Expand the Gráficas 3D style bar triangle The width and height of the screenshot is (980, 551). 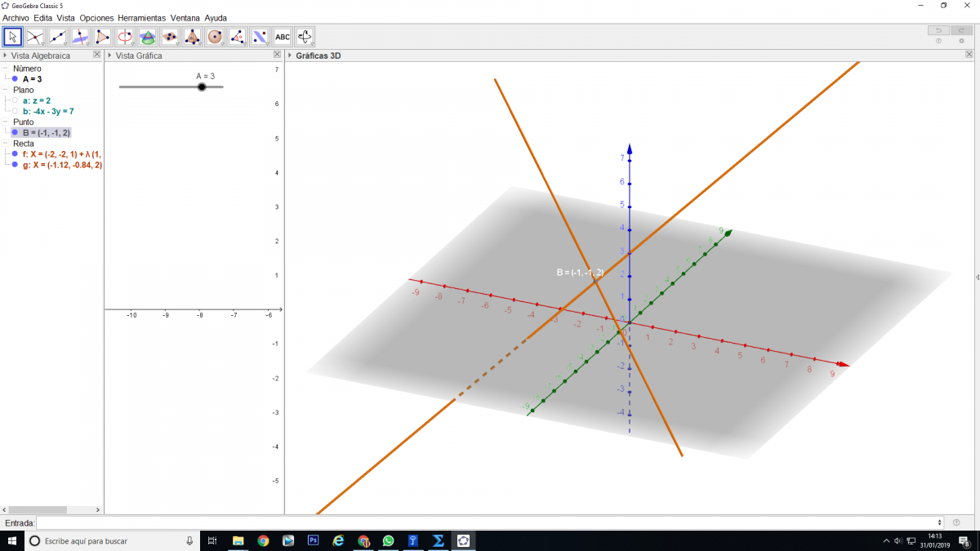coord(290,56)
